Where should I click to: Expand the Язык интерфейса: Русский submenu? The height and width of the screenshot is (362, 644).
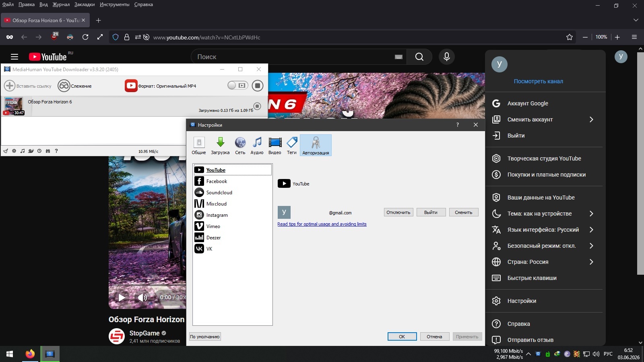click(591, 230)
